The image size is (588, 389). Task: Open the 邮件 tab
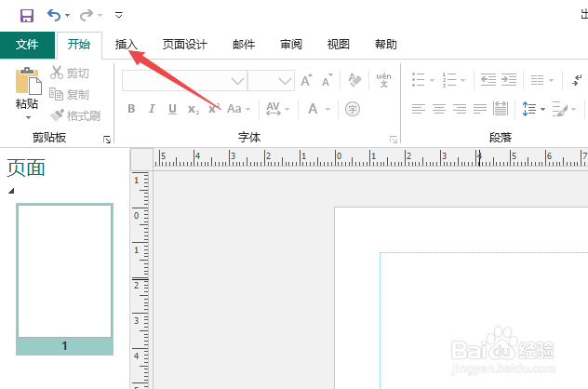[244, 45]
